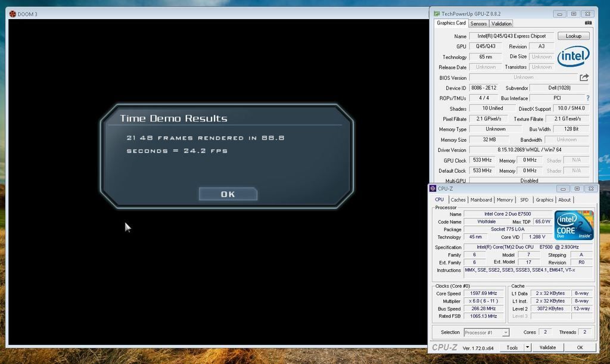
Task: Click the Package Socket 775 LGA value
Action: click(x=508, y=229)
